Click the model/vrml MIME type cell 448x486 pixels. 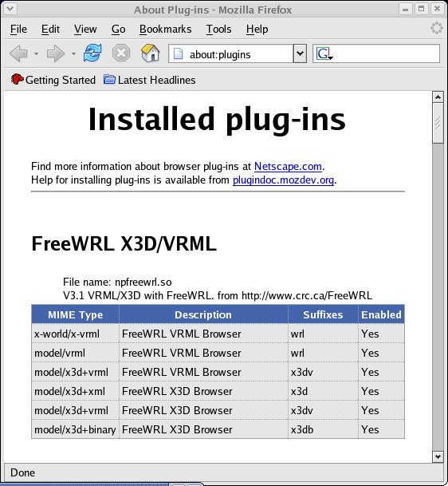(x=75, y=353)
